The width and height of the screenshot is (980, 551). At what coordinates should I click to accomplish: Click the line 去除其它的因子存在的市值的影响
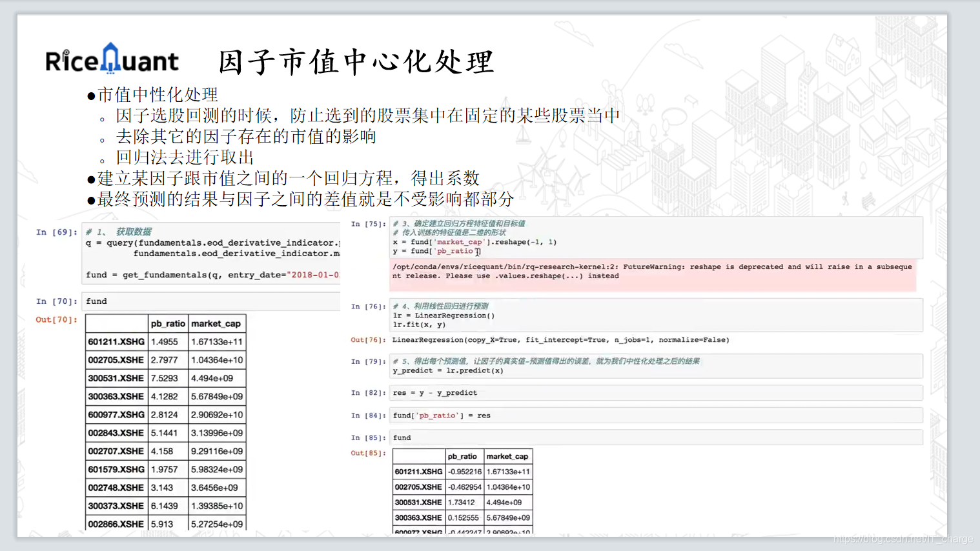[246, 136]
